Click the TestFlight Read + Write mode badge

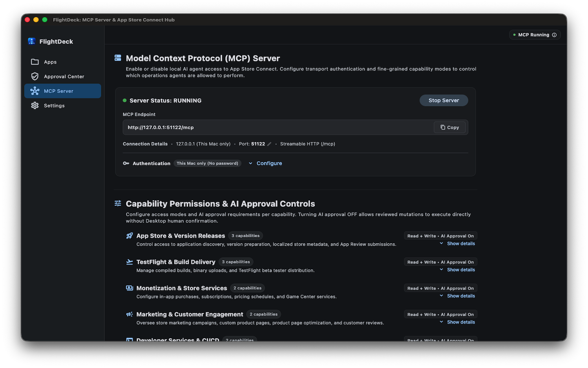pyautogui.click(x=441, y=262)
